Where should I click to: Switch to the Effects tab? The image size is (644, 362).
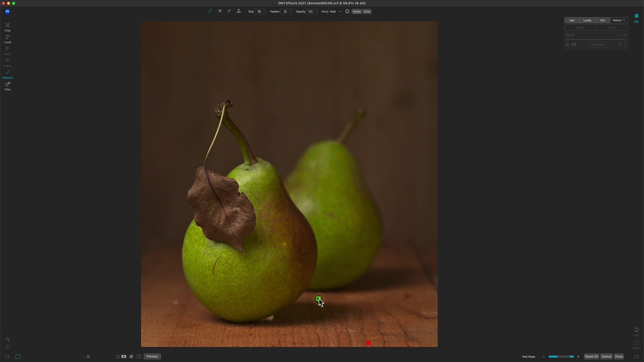coord(580,28)
